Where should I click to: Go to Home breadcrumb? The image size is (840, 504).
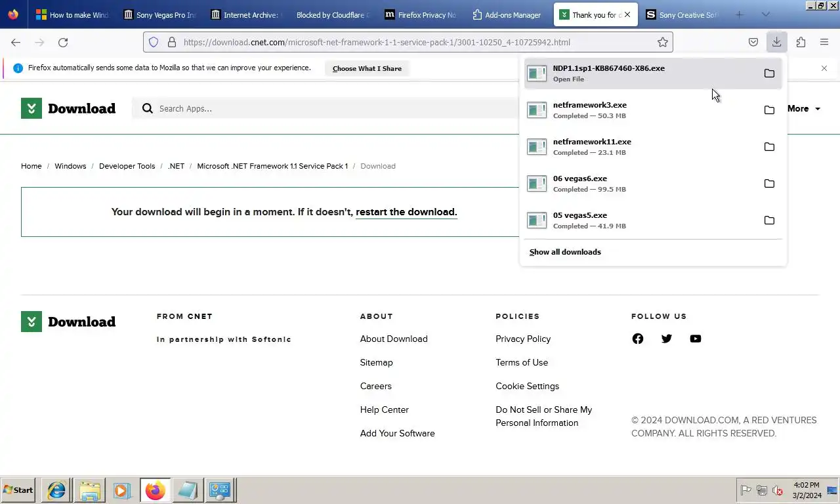pyautogui.click(x=31, y=166)
